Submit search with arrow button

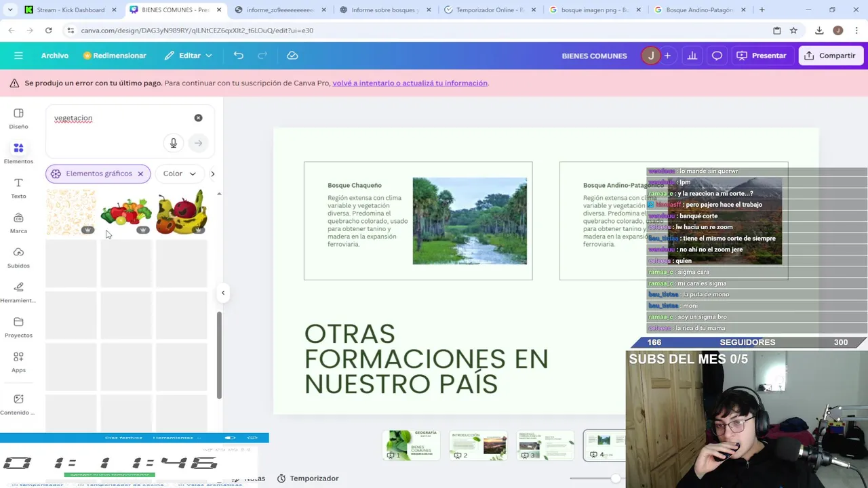(x=198, y=143)
